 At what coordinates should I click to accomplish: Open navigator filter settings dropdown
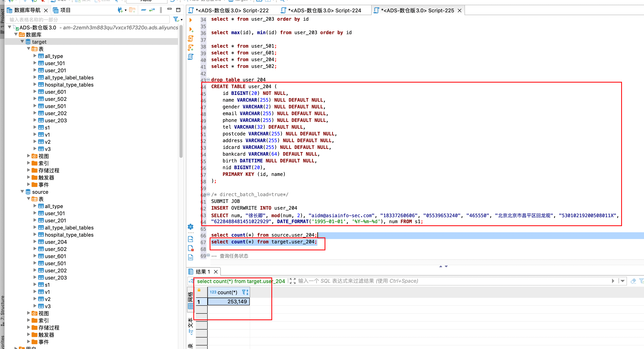coord(181,19)
